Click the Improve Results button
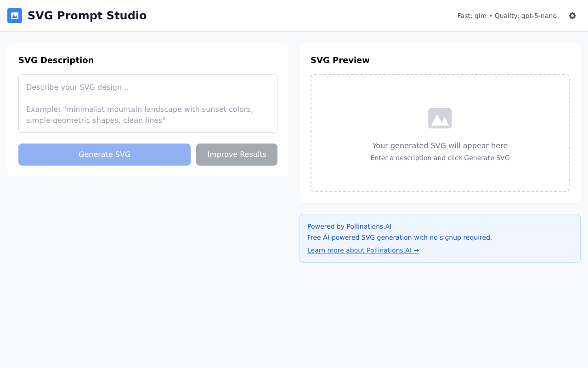588x368 pixels. click(237, 155)
